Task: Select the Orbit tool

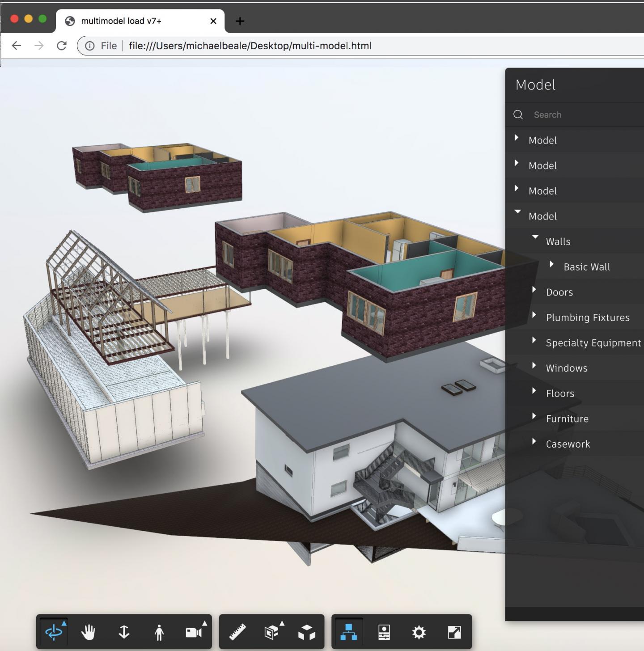Action: pos(54,632)
